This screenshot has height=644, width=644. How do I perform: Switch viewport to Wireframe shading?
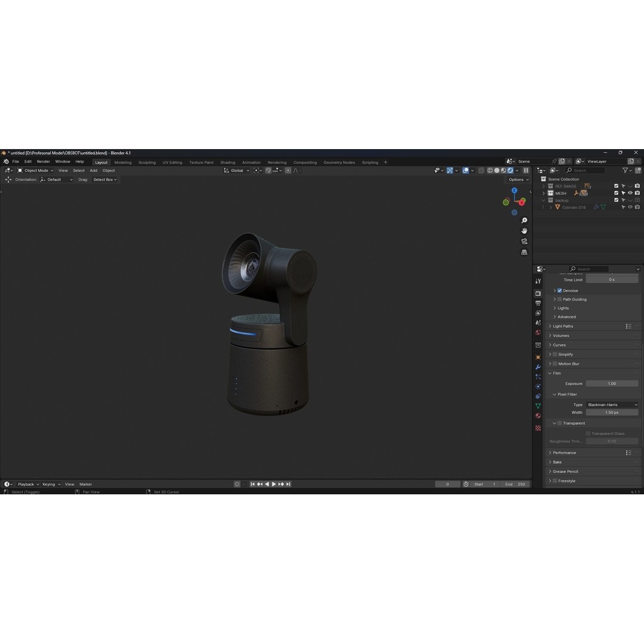point(490,171)
